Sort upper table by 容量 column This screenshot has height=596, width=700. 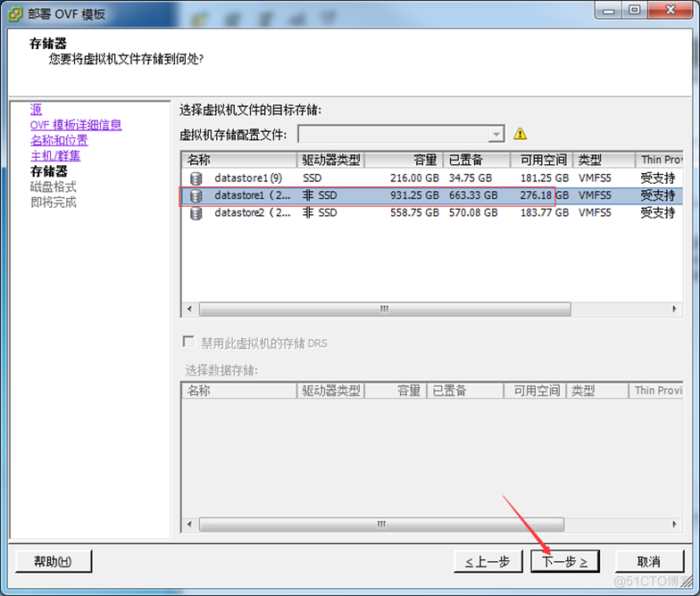point(404,160)
